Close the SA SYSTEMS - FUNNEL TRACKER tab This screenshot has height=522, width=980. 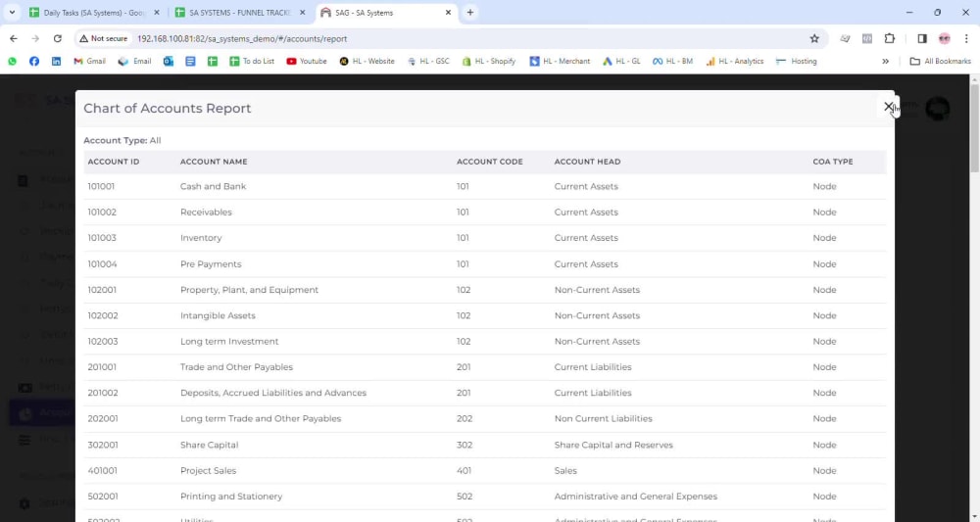[x=303, y=13]
